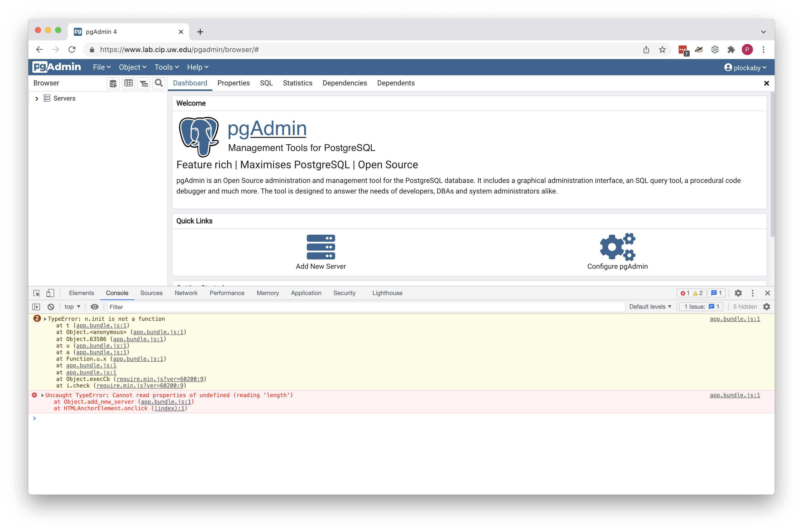Toggle the console sidebar icon
Screen dimensions: 803x532
36,307
